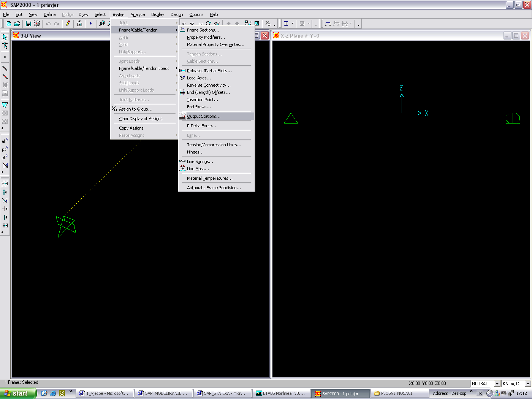Expand the left select toolbar options arrow
Screen dimensions: 532x399
point(2,172)
